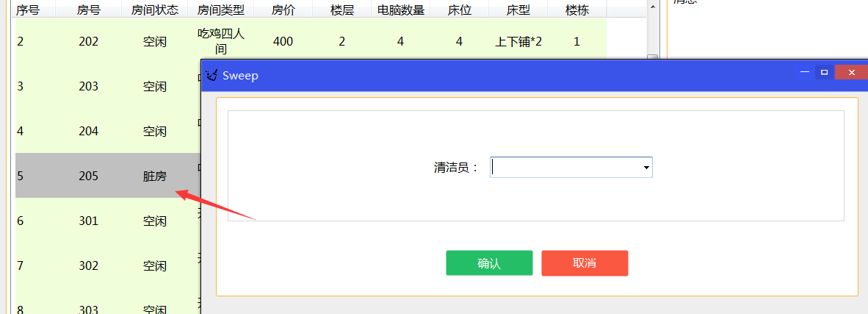Image resolution: width=868 pixels, height=314 pixels.
Task: Sort by 序号 column header
Action: tap(28, 10)
